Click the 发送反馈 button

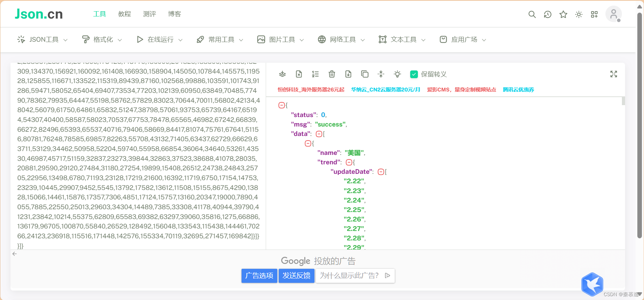(x=297, y=276)
